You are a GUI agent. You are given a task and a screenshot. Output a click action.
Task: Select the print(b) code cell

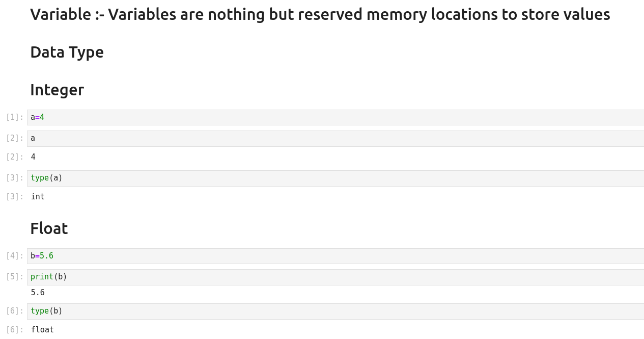tap(335, 277)
